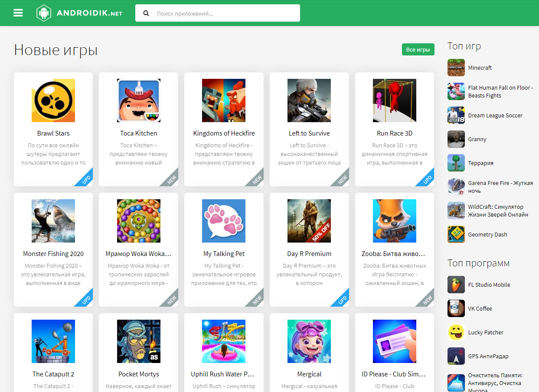Screen dimensions: 539x392
Task: Select the Toca Kitchen icon
Action: tap(139, 100)
